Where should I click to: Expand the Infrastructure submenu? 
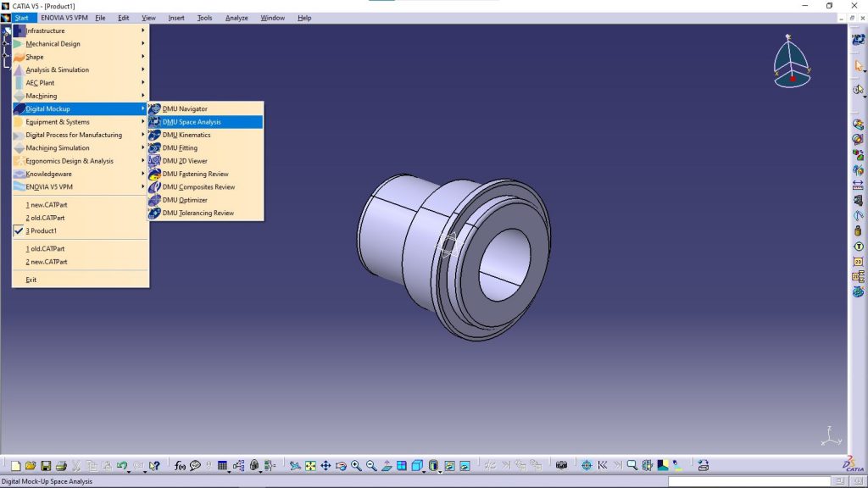coord(81,31)
